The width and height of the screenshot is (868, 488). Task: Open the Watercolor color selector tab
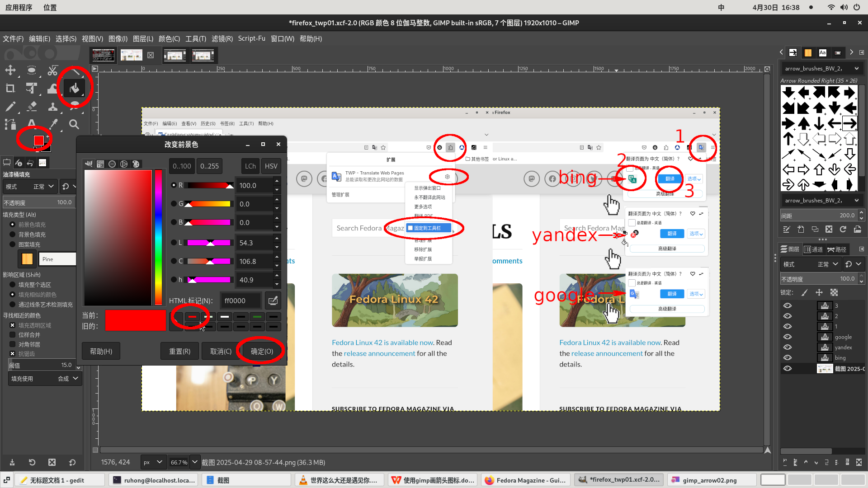tap(112, 164)
